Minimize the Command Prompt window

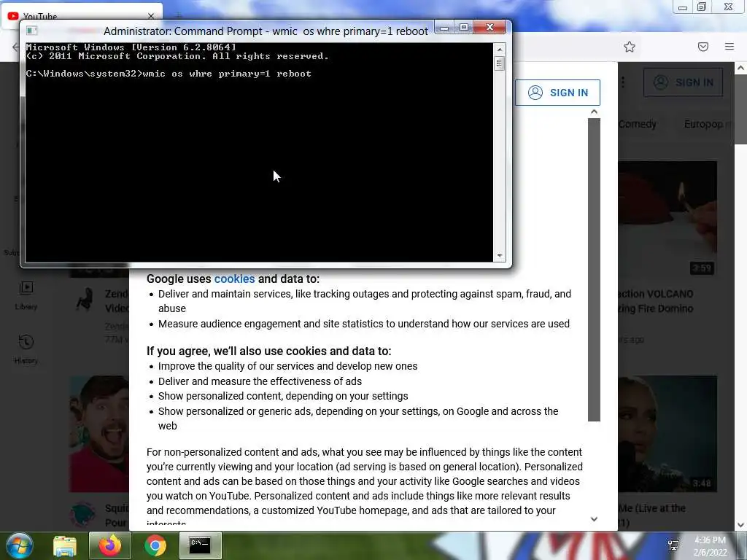coord(444,28)
